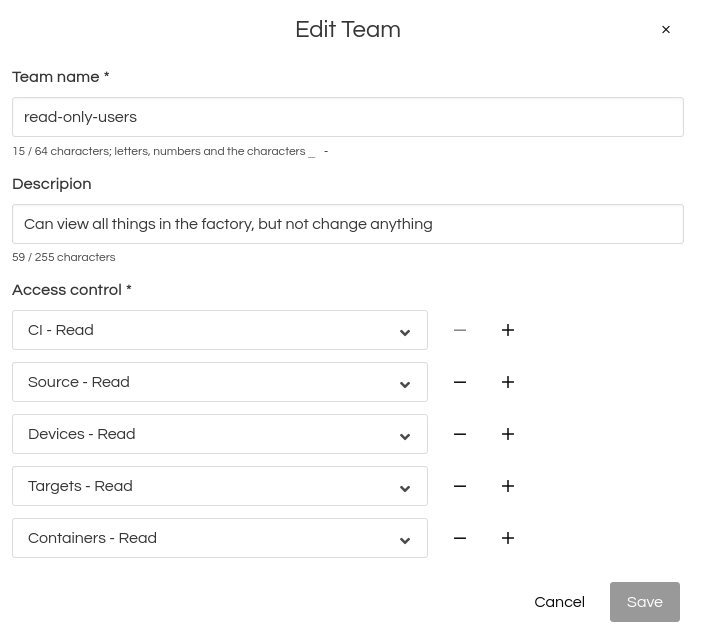Add access row after CI - Read
This screenshot has height=630, width=701.
click(508, 330)
